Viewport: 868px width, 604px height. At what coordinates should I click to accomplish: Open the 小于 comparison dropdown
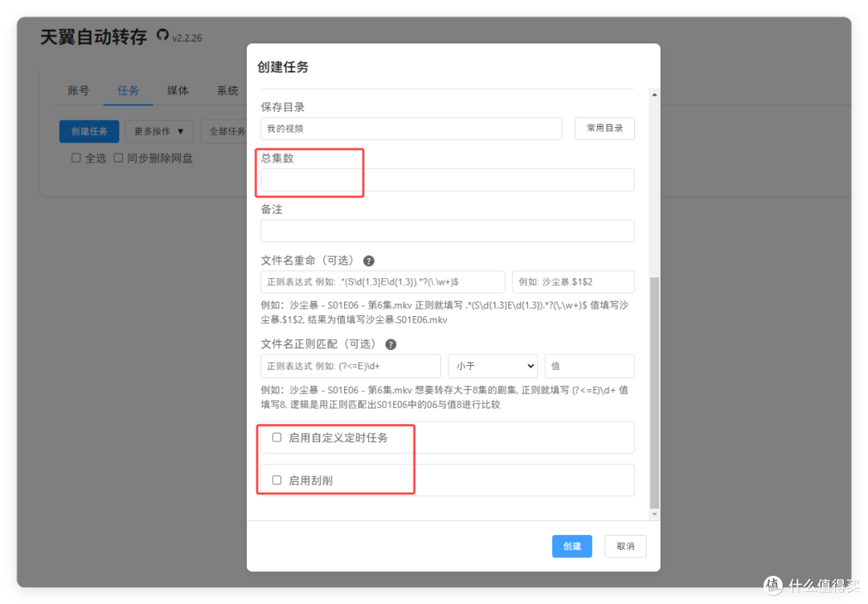pos(493,366)
